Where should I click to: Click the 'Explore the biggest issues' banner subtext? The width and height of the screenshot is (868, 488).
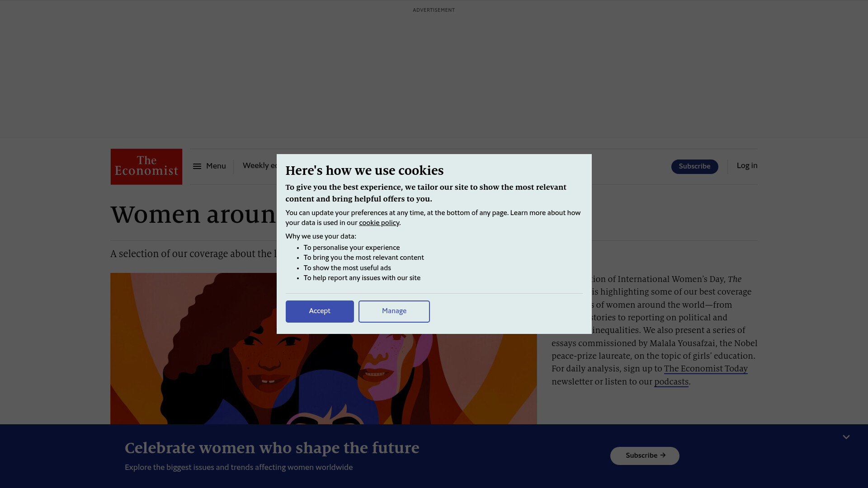point(239,468)
